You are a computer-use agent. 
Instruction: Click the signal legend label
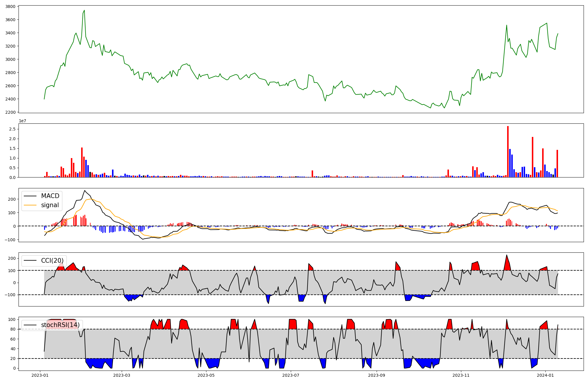pyautogui.click(x=50, y=205)
